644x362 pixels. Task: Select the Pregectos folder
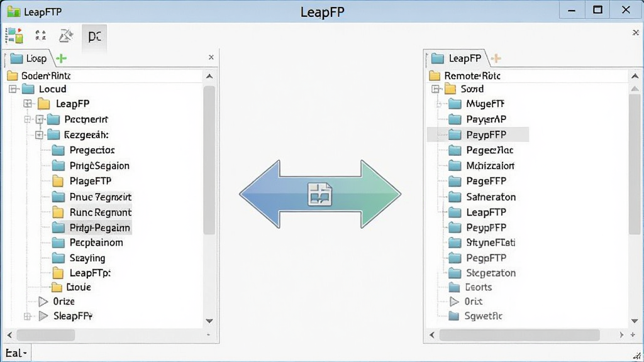(84, 150)
